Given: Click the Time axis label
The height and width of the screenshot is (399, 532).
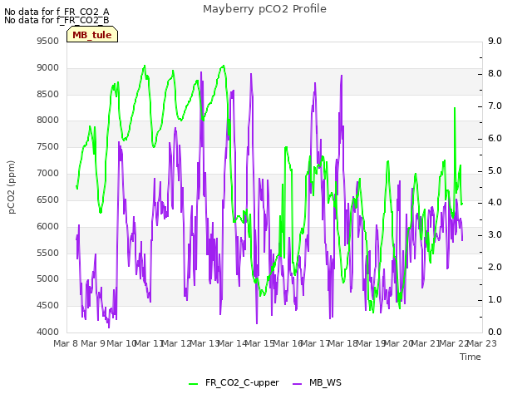Looking at the screenshot, I should [470, 357].
